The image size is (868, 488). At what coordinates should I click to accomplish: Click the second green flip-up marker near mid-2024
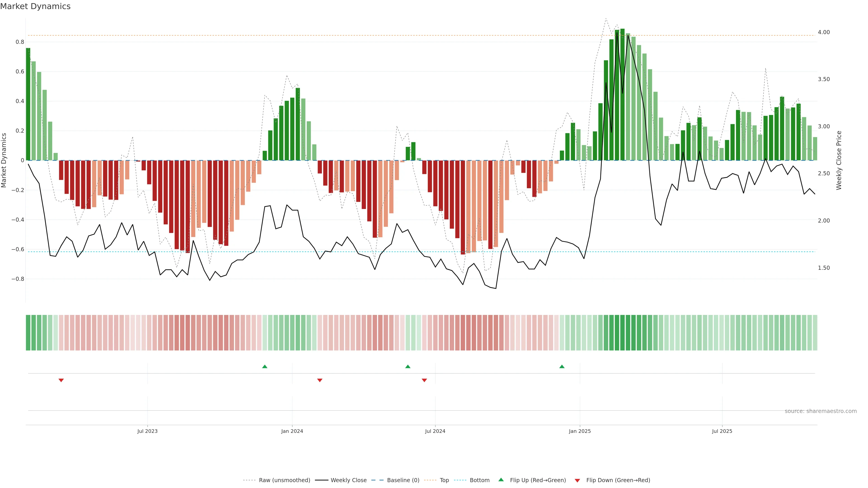click(408, 366)
